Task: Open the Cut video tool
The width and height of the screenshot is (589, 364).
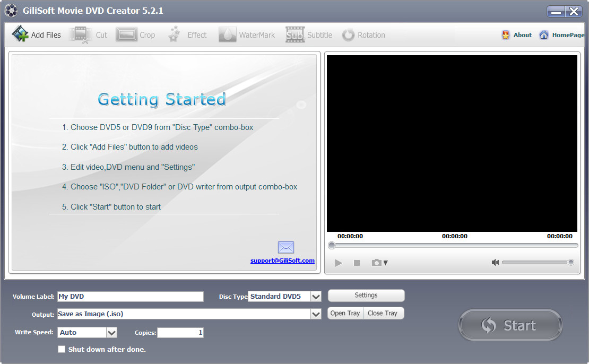Action: (x=89, y=35)
